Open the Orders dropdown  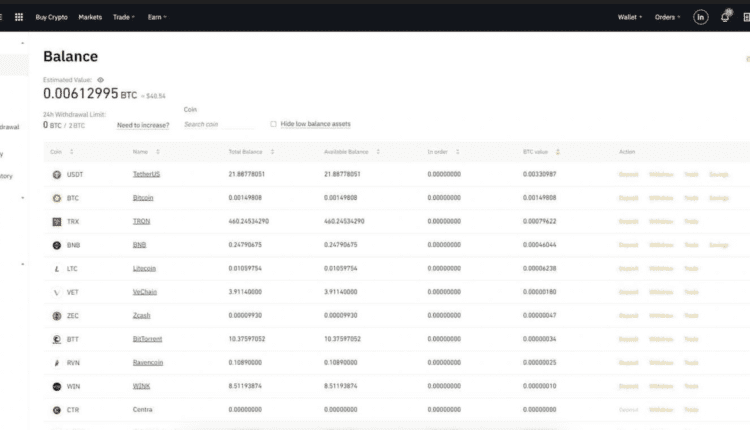(x=667, y=17)
